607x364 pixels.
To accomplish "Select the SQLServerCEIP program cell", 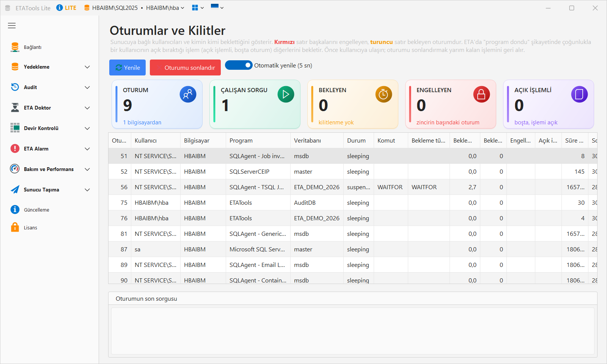I will click(x=258, y=171).
